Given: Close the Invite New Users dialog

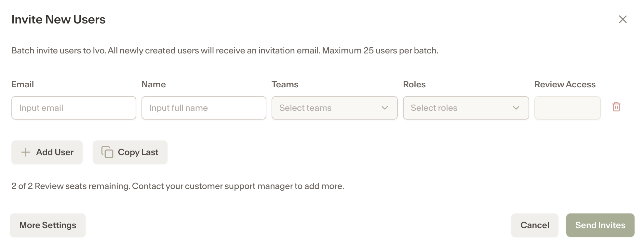Looking at the screenshot, I should click(623, 19).
